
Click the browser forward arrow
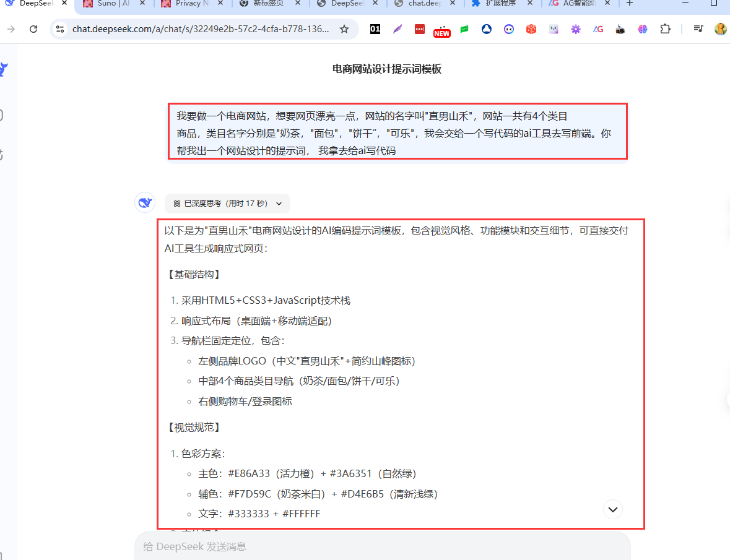[x=11, y=29]
